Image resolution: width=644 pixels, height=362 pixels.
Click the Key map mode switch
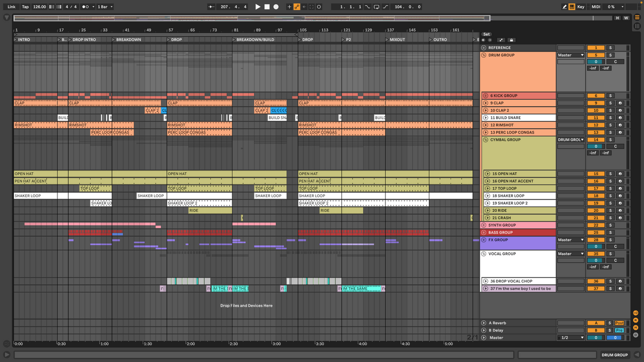(x=581, y=7)
